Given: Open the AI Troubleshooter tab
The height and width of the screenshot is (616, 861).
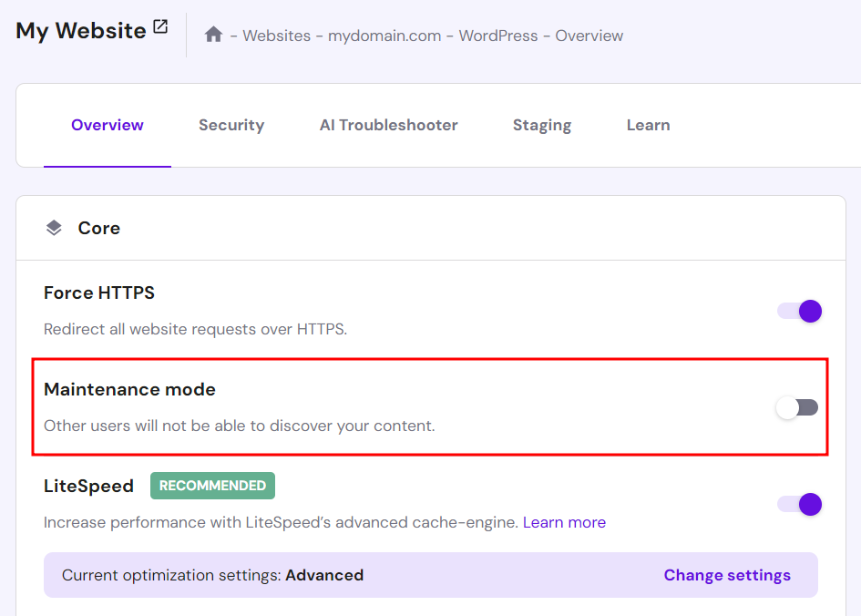Looking at the screenshot, I should [x=388, y=125].
